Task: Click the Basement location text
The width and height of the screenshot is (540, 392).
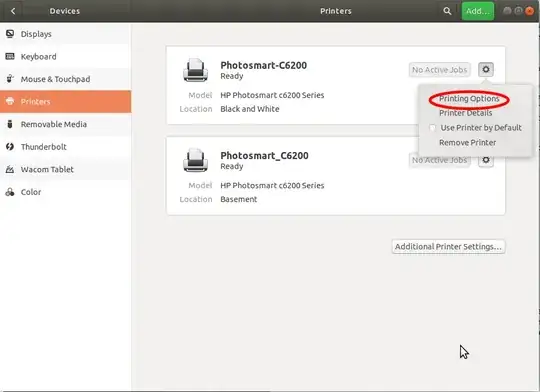Action: (239, 199)
